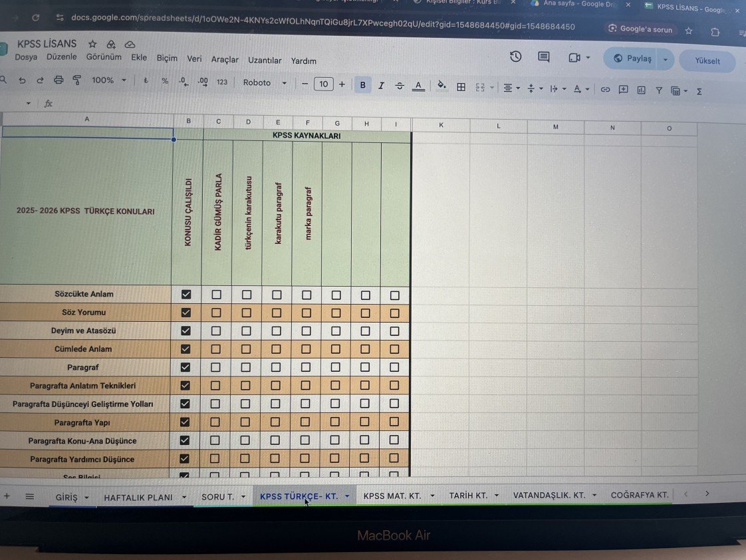746x560 pixels.
Task: Apply italic formatting
Action: [x=381, y=86]
